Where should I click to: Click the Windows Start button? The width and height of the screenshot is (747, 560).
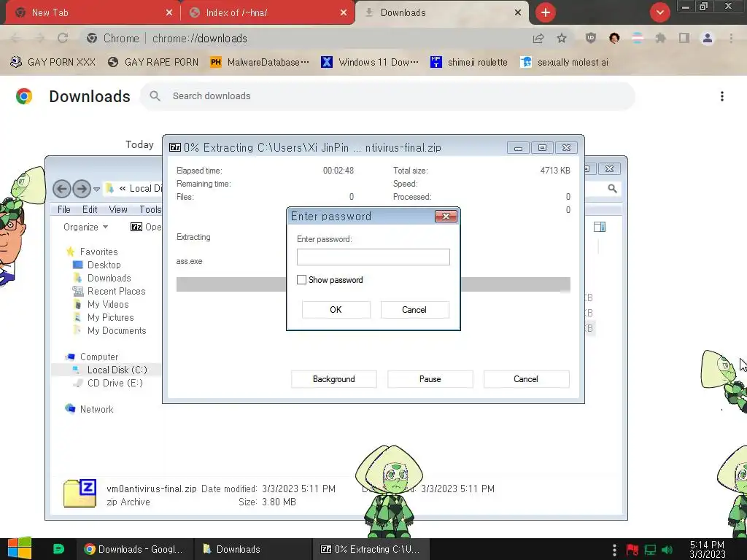click(20, 549)
